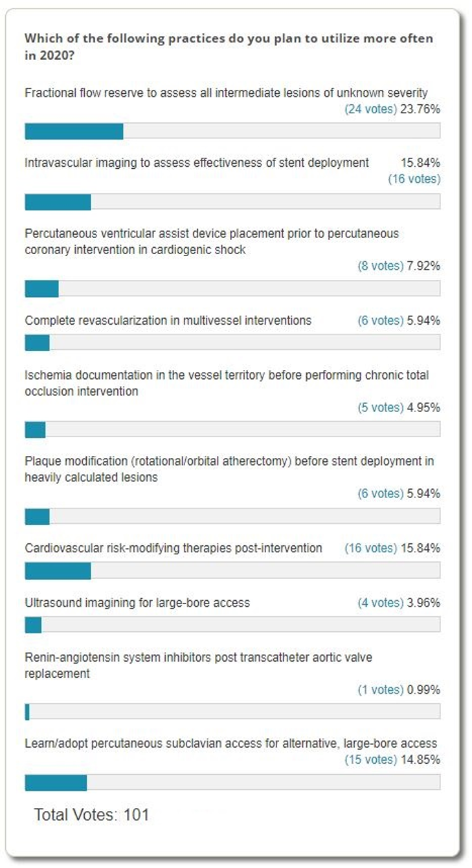
Task: Click the Cardiovascular risk-modifying therapies result bar
Action: click(x=232, y=570)
